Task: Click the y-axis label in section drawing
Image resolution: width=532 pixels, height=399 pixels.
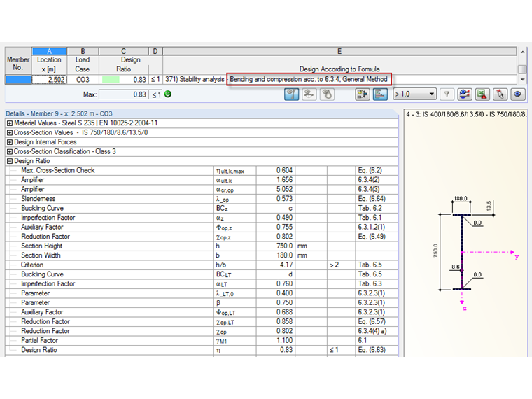Action: point(517,257)
